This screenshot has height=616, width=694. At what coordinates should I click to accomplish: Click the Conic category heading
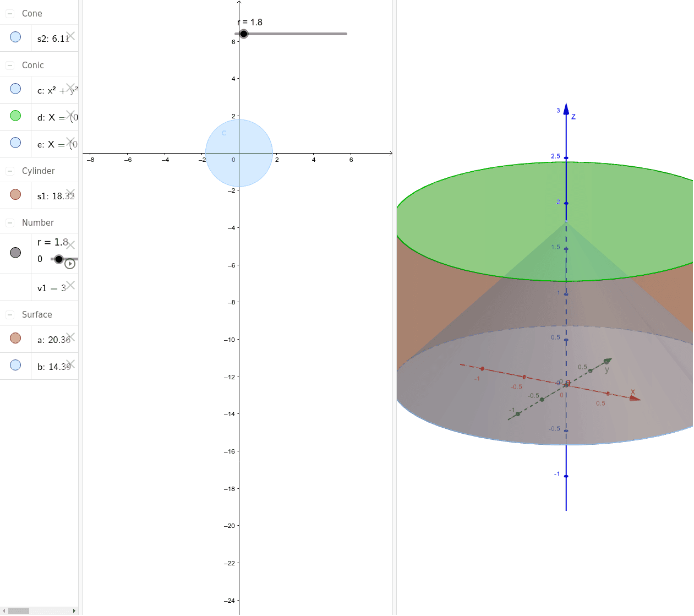(x=33, y=65)
